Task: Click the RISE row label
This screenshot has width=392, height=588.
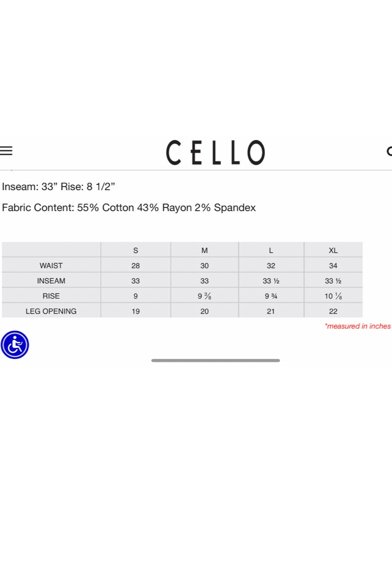Action: (51, 296)
